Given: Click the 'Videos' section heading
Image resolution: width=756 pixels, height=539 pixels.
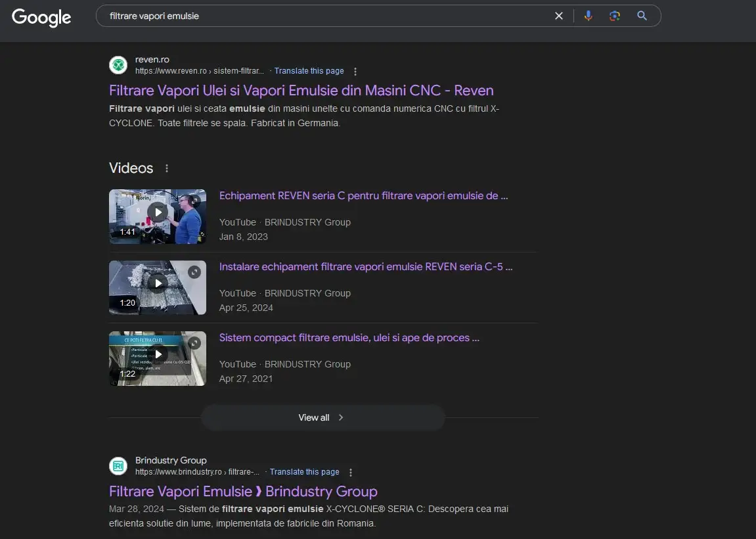Looking at the screenshot, I should click(x=131, y=168).
